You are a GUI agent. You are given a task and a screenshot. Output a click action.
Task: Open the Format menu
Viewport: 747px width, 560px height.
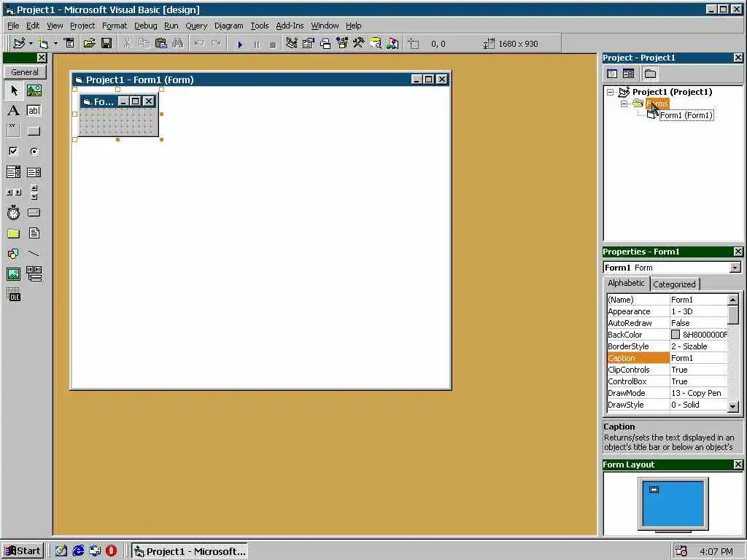pyautogui.click(x=115, y=26)
